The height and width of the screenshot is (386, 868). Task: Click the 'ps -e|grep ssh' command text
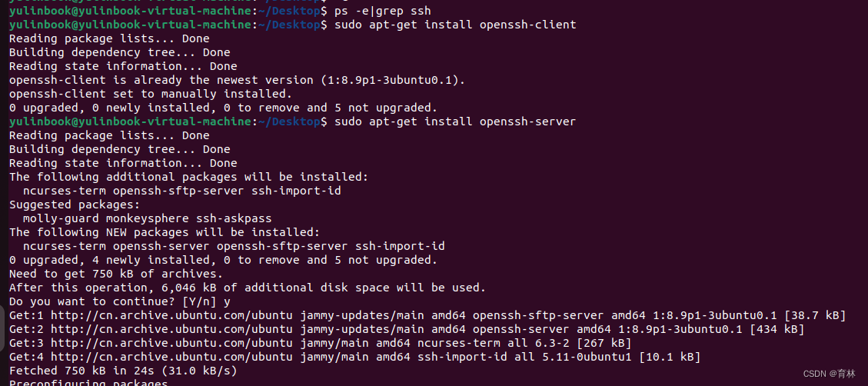(383, 11)
